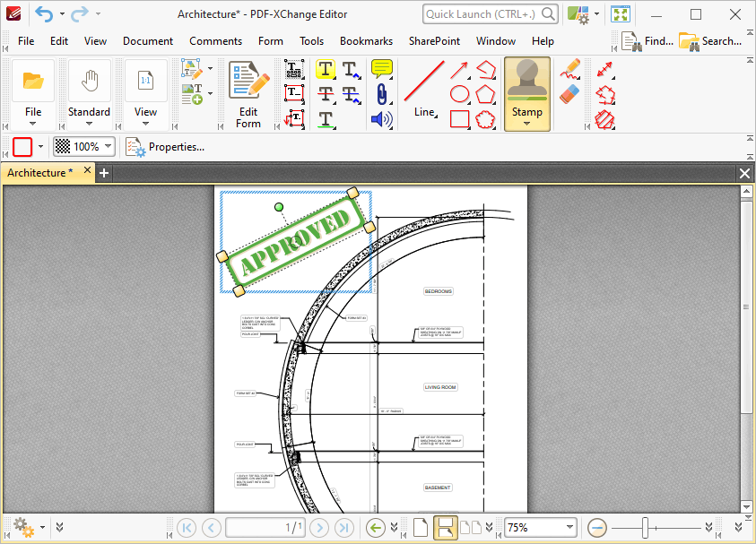The image size is (756, 544).
Task: Select the Sound annotation tool
Action: pos(381,119)
